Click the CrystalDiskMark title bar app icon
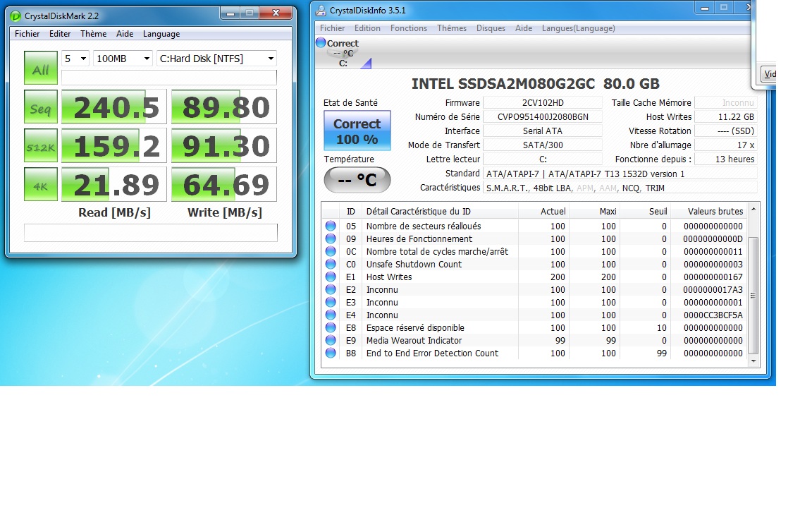Screen dimensions: 812x508 (x=16, y=15)
